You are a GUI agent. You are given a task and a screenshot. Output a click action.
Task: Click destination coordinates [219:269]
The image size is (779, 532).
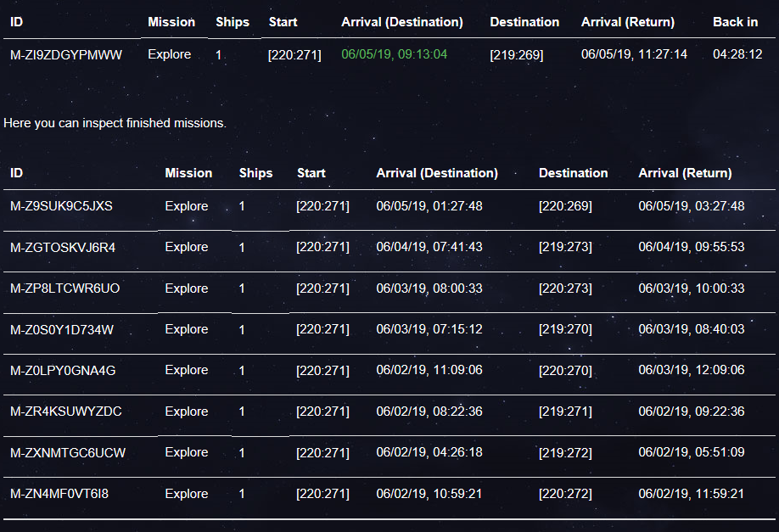516,55
